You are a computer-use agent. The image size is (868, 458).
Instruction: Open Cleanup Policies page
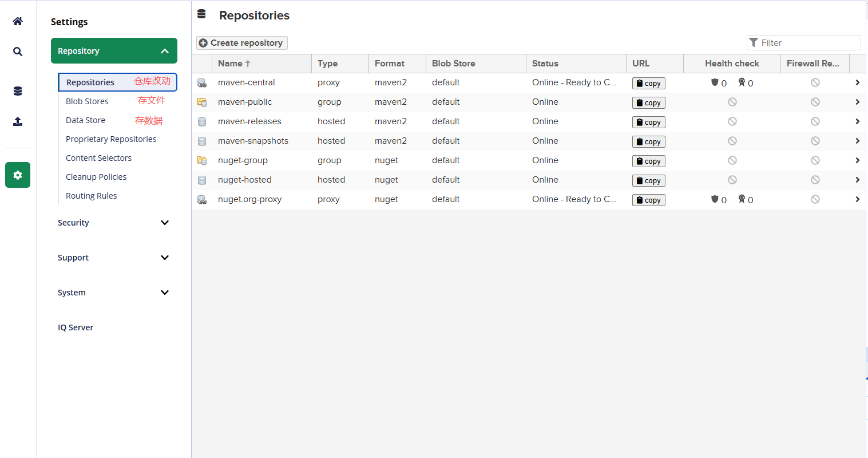96,177
